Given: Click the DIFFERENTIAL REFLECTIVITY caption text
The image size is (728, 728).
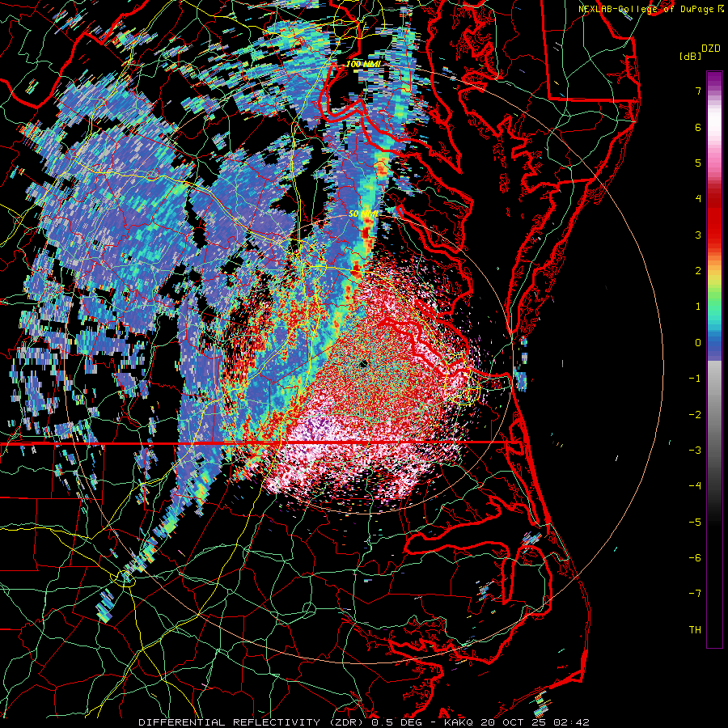Looking at the screenshot, I should click(230, 722).
